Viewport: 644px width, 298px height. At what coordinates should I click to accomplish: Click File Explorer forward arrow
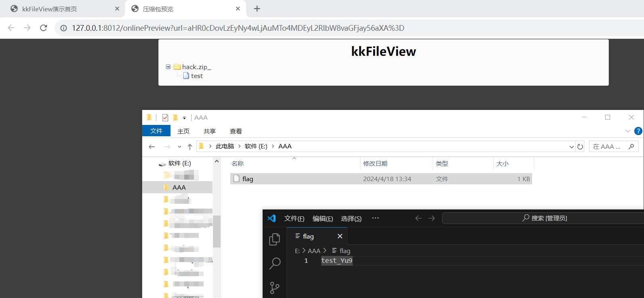(x=167, y=147)
